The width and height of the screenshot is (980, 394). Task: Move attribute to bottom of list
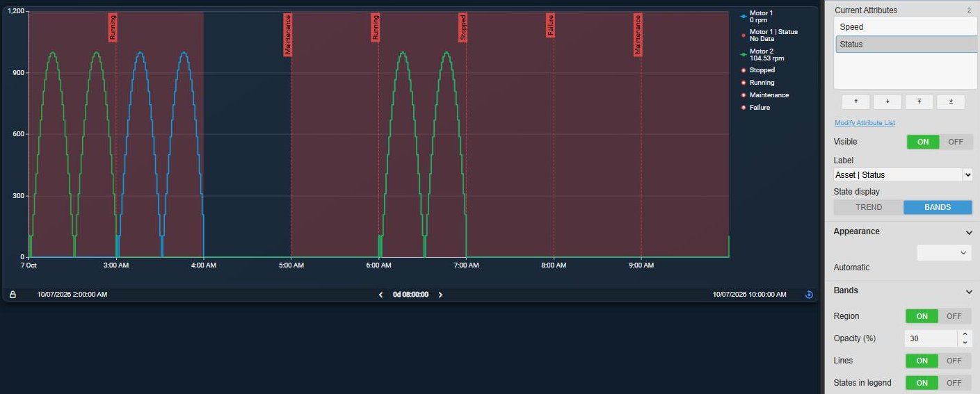(951, 101)
